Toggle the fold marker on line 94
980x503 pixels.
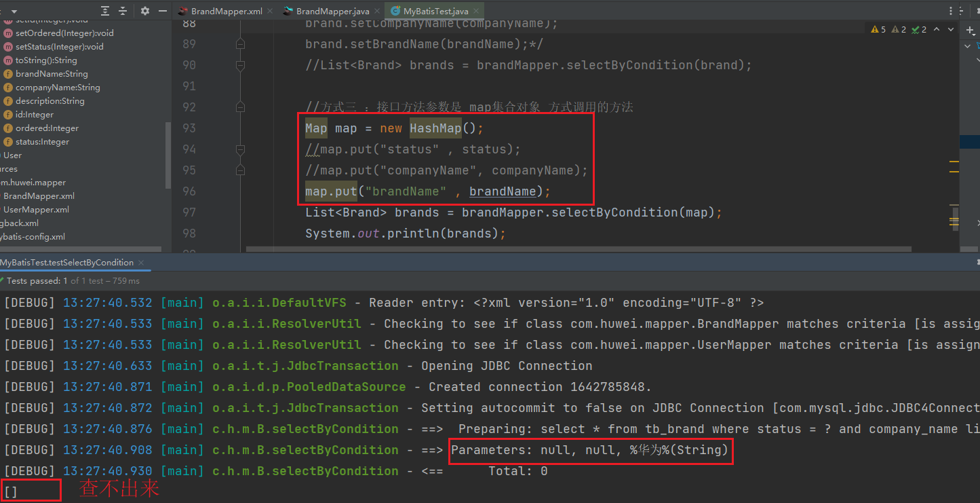[239, 149]
